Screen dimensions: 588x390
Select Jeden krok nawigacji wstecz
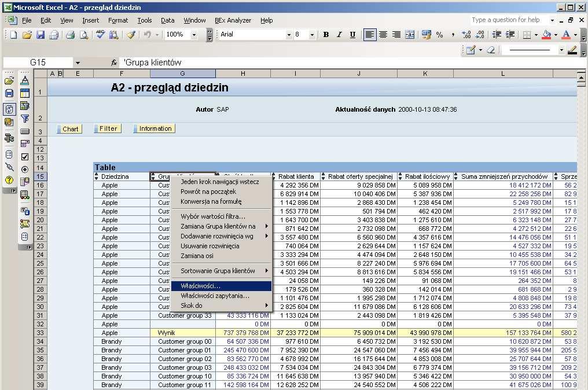221,182
